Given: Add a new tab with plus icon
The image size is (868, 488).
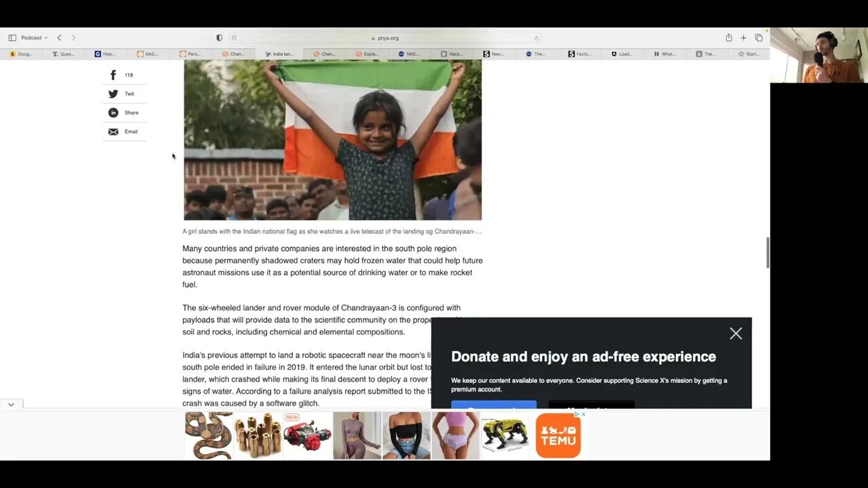Looking at the screenshot, I should click(x=743, y=38).
